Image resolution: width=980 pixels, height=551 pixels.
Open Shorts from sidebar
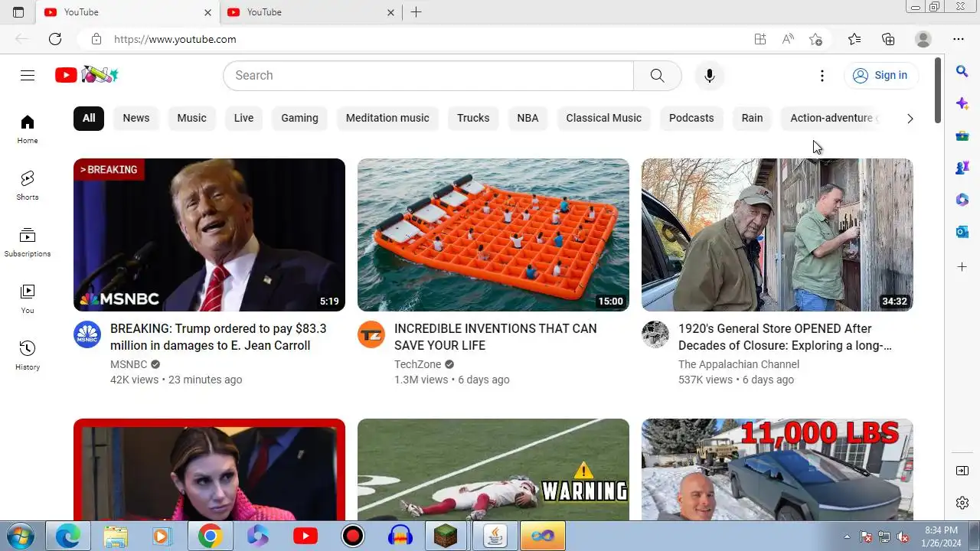(x=28, y=186)
